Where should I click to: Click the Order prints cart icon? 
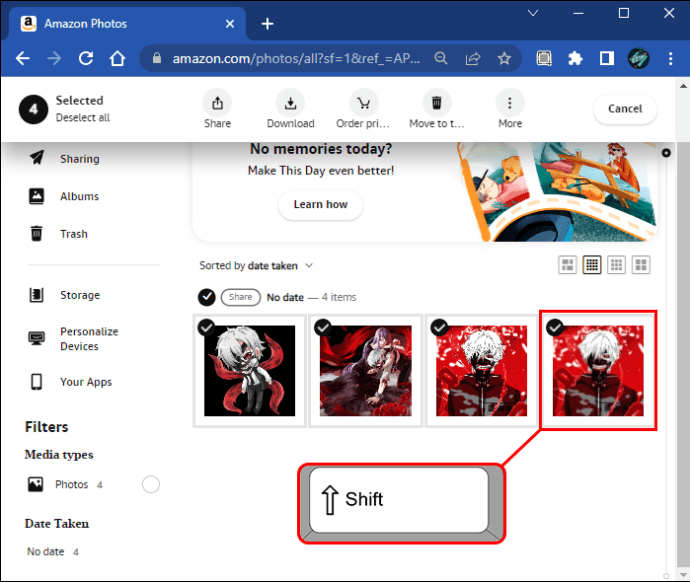363,103
